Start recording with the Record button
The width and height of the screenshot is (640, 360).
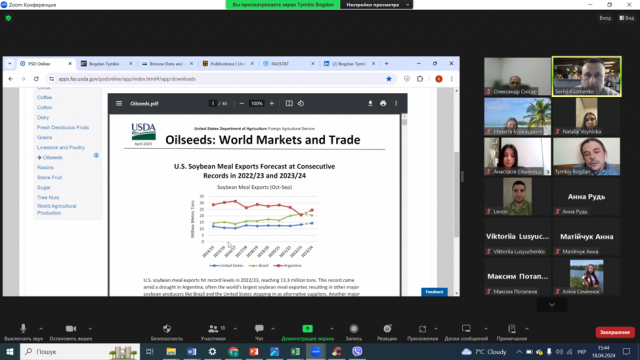coord(354,332)
